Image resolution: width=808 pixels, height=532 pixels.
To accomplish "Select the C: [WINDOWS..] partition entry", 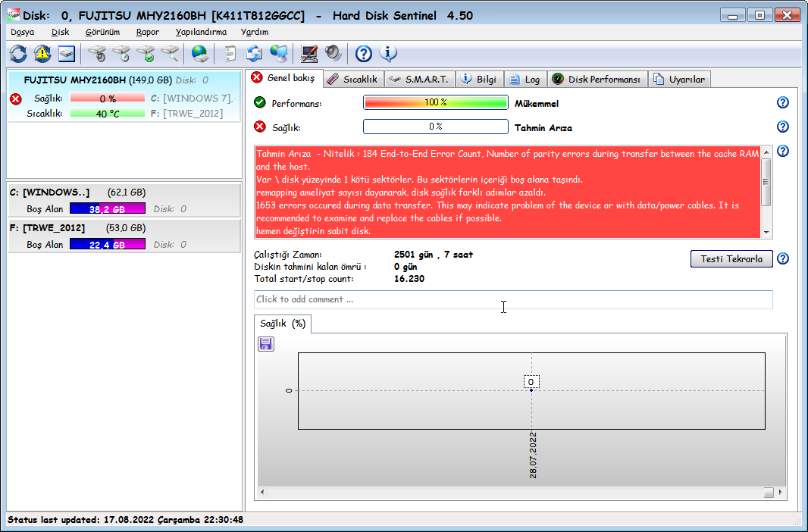I will pos(124,200).
